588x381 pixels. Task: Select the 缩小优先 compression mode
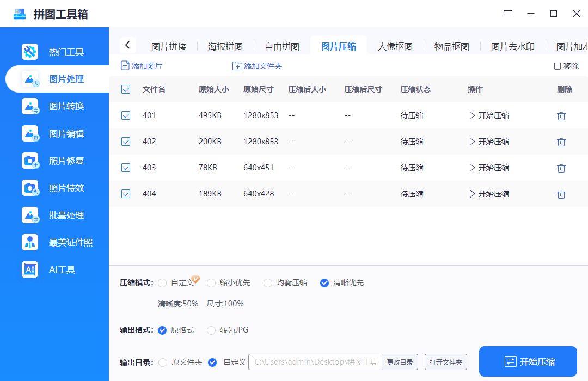click(x=211, y=282)
